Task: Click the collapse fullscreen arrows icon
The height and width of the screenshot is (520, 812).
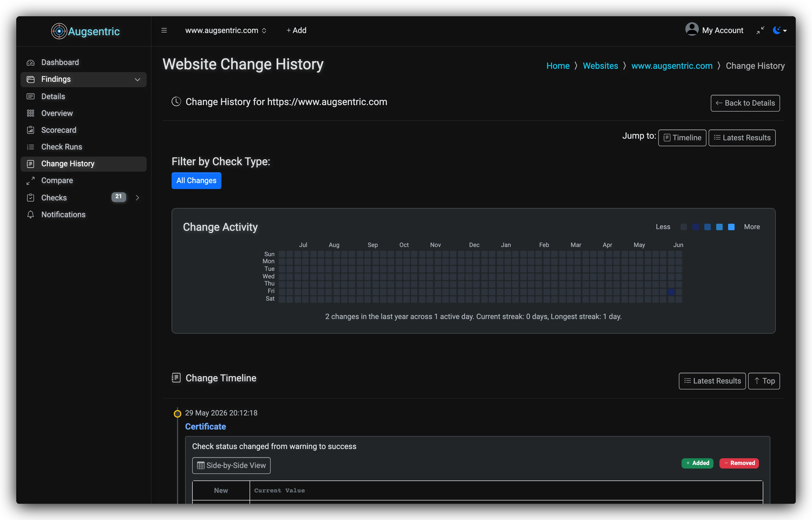Action: (760, 30)
